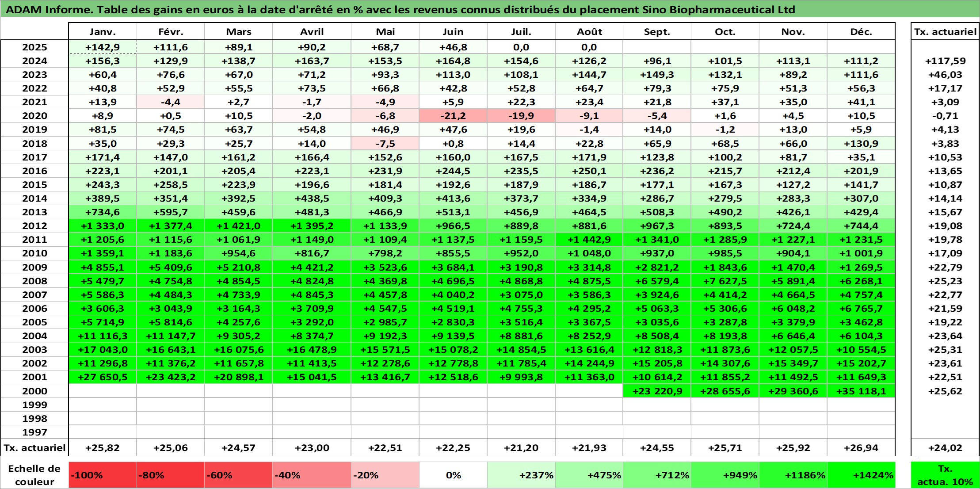The height and width of the screenshot is (489, 980).
Task: Select cell +438,5 in April 2014
Action: point(312,199)
